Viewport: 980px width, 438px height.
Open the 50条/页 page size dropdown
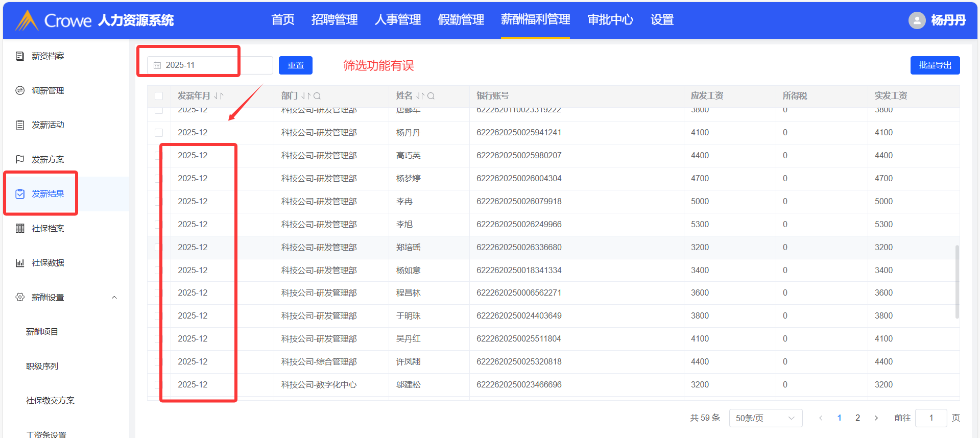765,418
